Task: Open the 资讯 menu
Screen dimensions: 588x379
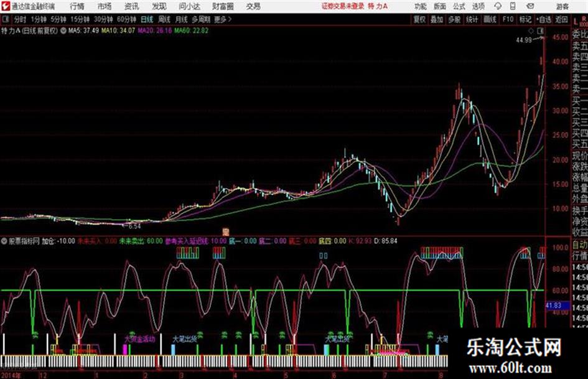Action: click(x=132, y=6)
